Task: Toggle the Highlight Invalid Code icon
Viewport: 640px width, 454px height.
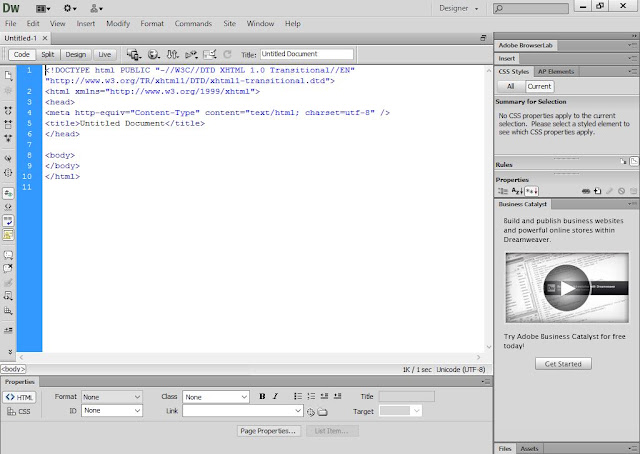Action: [x=8, y=207]
